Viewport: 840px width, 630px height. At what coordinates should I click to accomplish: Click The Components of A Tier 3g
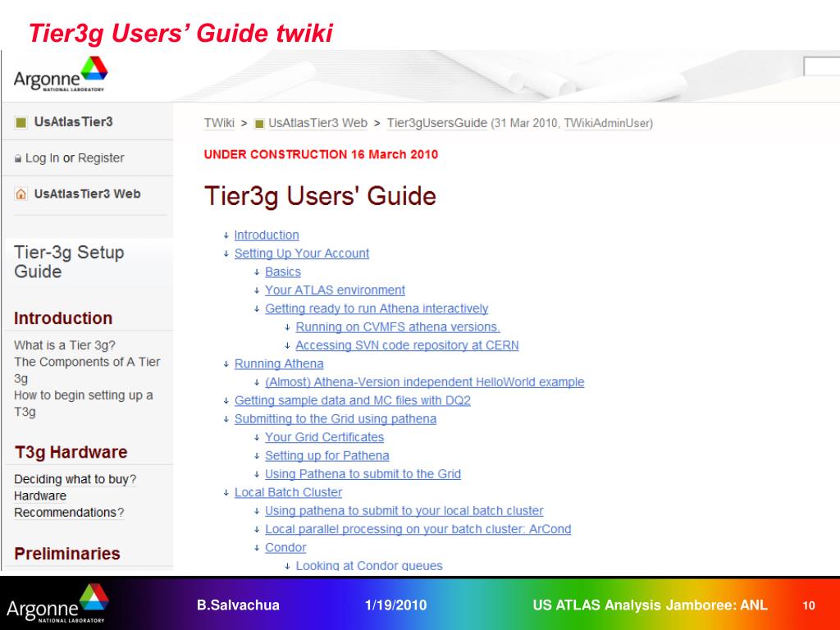pyautogui.click(x=87, y=370)
